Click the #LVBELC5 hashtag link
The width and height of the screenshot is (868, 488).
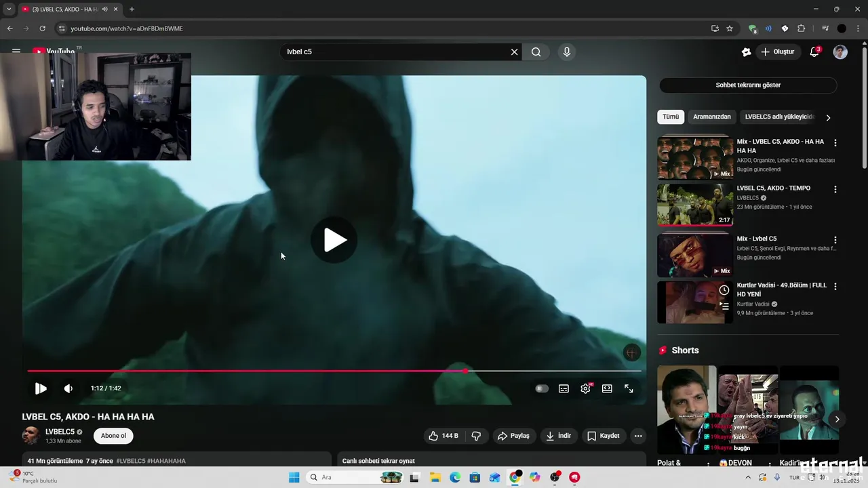(131, 461)
